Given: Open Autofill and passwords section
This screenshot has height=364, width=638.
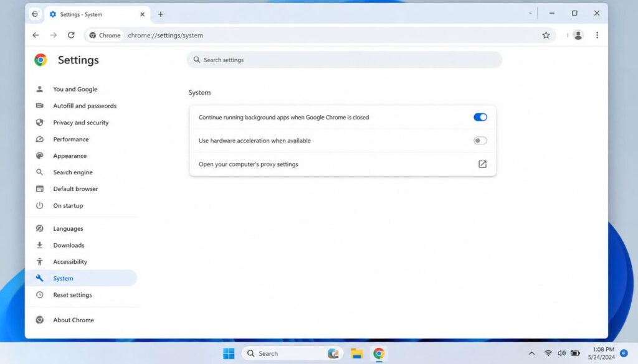Looking at the screenshot, I should (85, 106).
